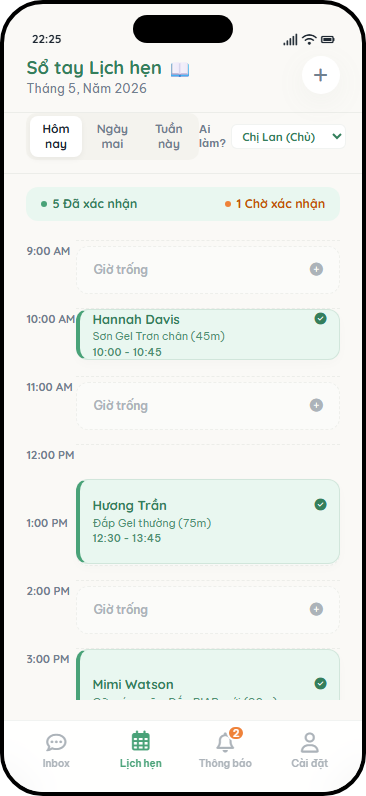Viewport: 366px width, 796px height.
Task: Toggle Hannah Davis confirmed checkmark
Action: point(320,319)
